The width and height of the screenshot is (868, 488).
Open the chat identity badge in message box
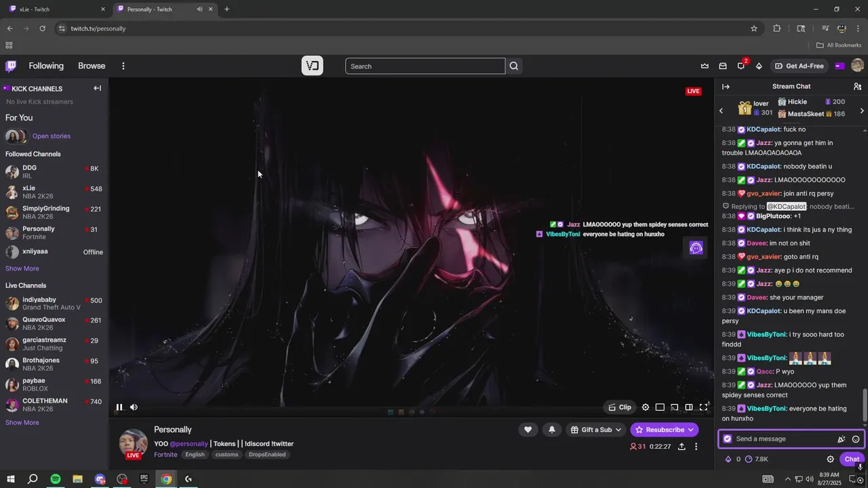(728, 439)
